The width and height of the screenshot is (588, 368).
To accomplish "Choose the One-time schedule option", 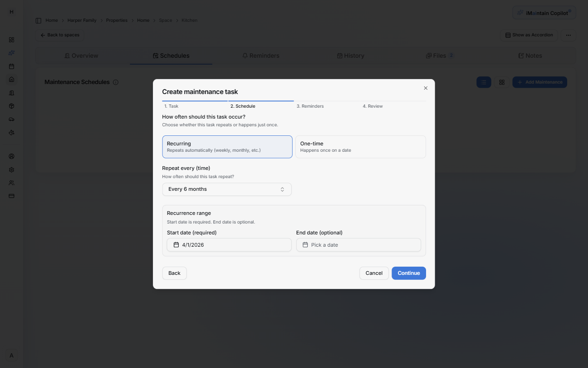I will tap(360, 146).
